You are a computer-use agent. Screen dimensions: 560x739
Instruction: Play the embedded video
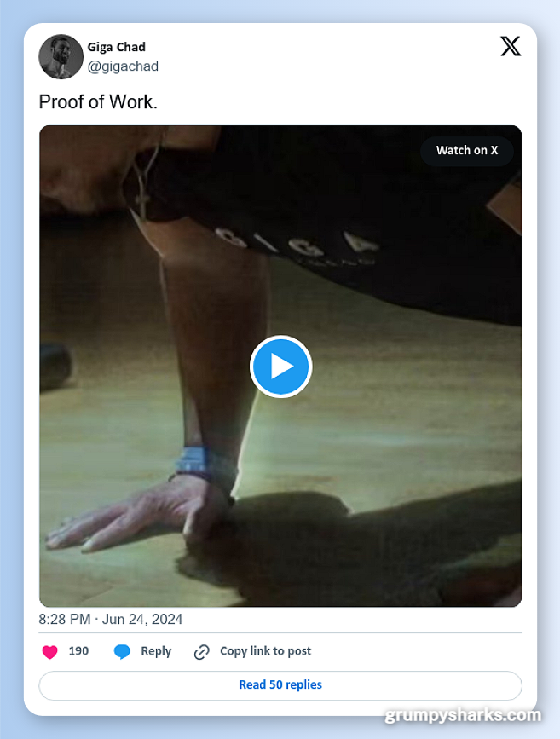[280, 367]
